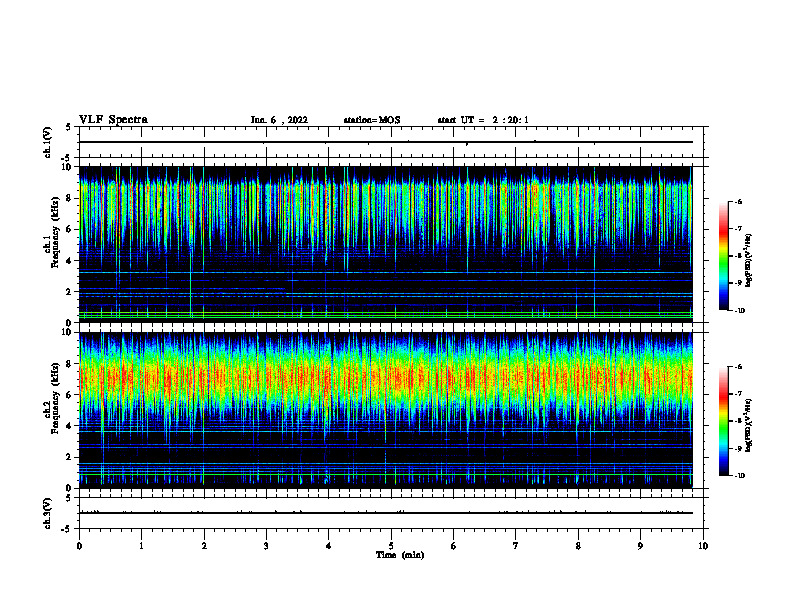Click the "9" tick on the time axis

click(640, 546)
